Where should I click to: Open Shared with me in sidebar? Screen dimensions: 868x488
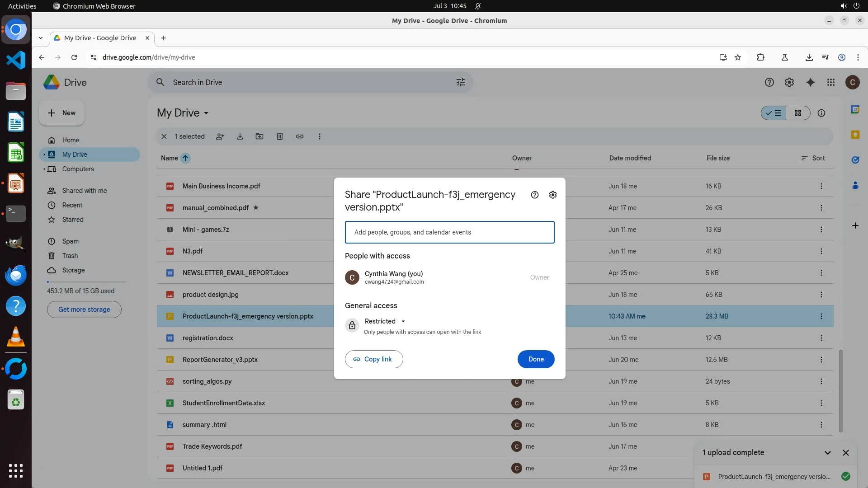(84, 191)
